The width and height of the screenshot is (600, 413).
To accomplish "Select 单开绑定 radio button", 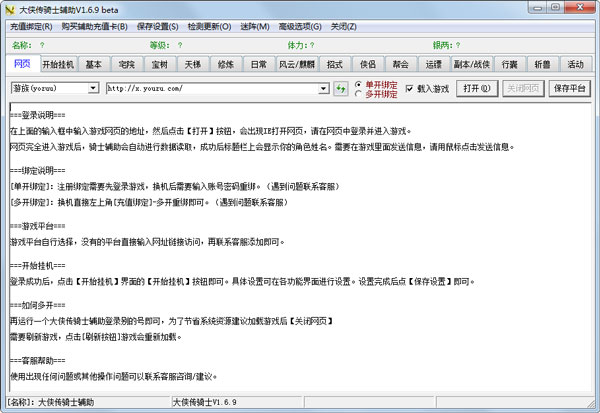I will pos(358,83).
